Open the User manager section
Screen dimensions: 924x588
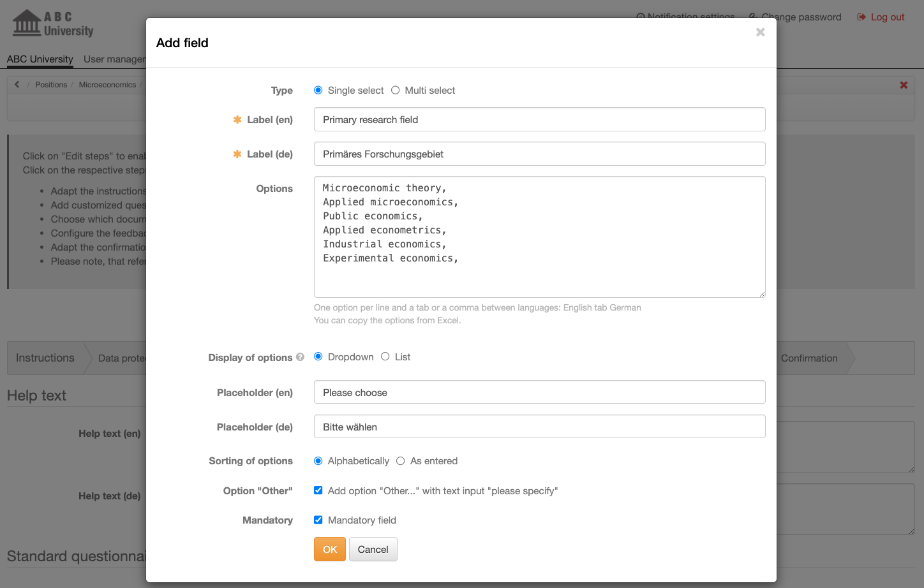click(x=115, y=59)
